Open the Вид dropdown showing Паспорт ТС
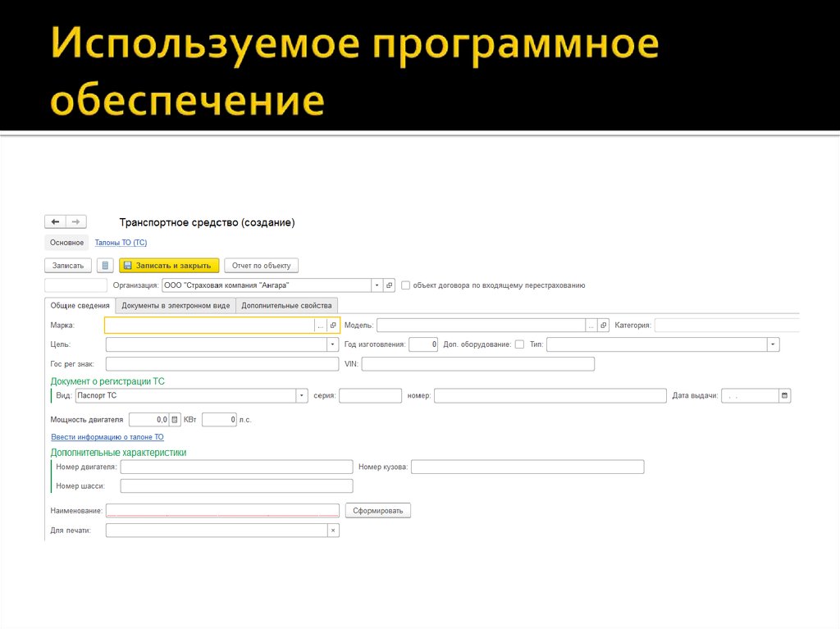Viewport: 840px width, 629px height. (x=302, y=394)
